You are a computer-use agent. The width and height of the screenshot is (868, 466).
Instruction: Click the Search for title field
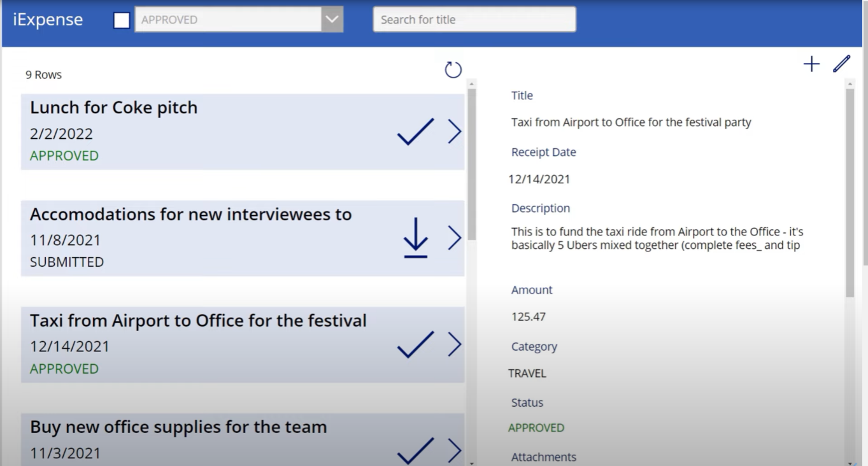(x=474, y=20)
